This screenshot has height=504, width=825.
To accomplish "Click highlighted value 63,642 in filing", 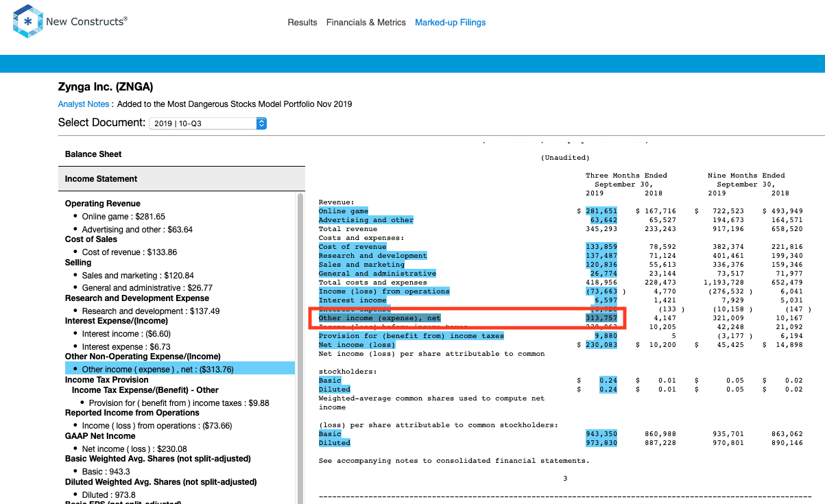I will [603, 220].
